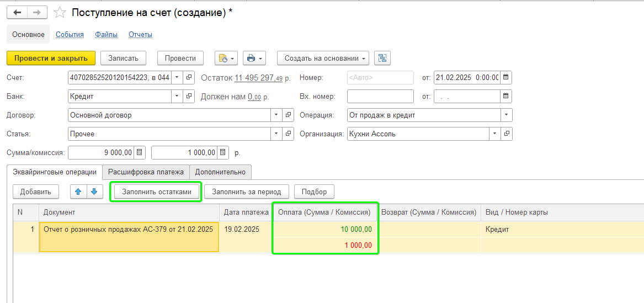Click the Вх. номер input field
Screen dimensions: 644x303
(x=380, y=97)
